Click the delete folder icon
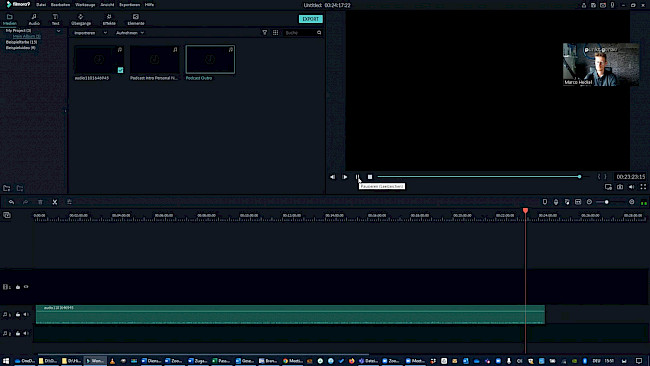 click(x=20, y=188)
